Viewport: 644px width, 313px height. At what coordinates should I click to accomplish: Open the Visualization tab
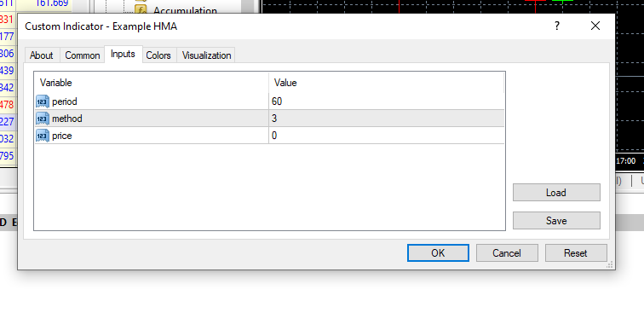click(206, 55)
